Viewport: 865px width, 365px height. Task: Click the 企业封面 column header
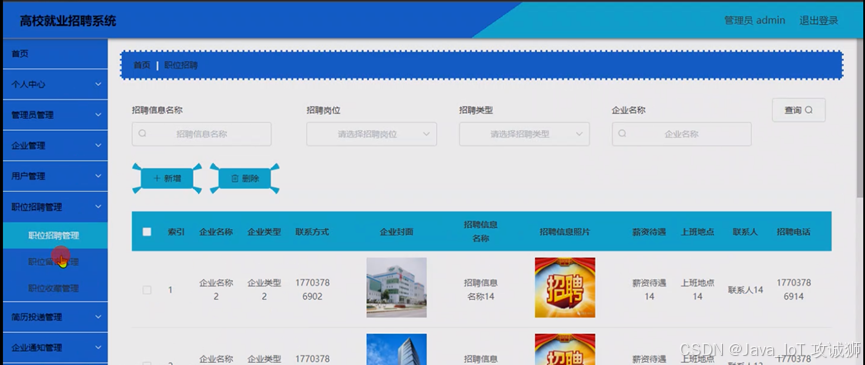(397, 232)
